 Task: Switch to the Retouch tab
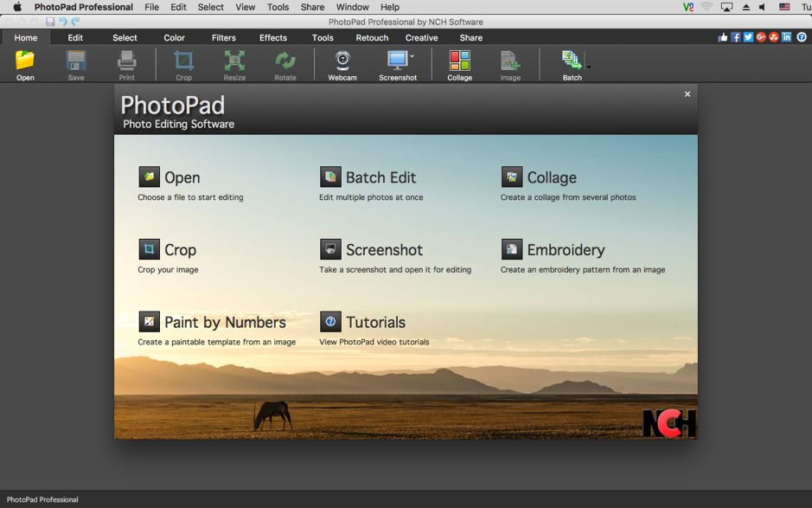[x=372, y=38]
